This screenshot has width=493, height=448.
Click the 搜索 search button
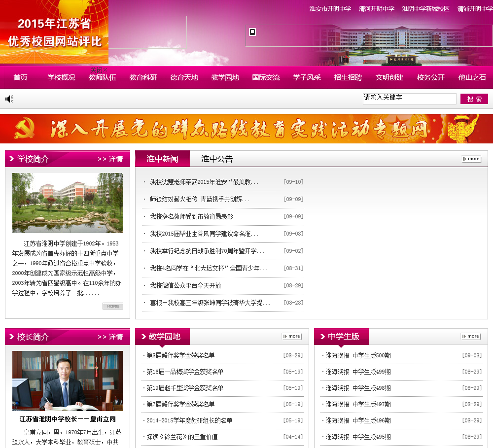coord(474,99)
